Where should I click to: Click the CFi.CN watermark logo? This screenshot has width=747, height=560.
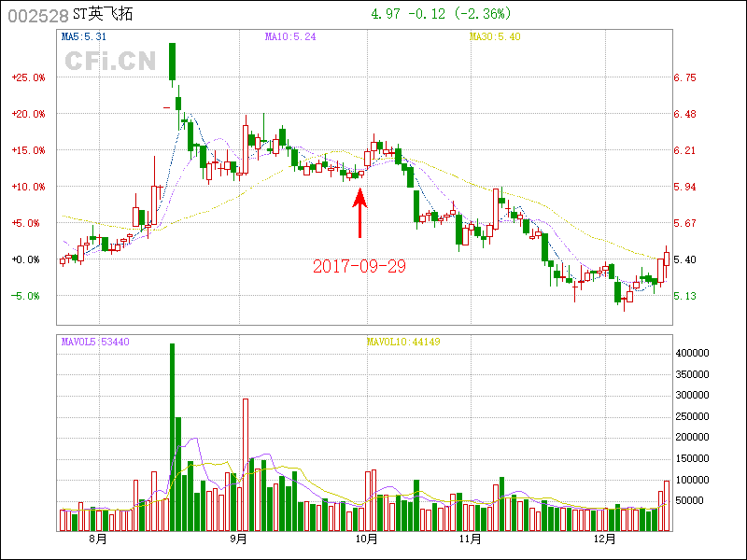pos(110,62)
